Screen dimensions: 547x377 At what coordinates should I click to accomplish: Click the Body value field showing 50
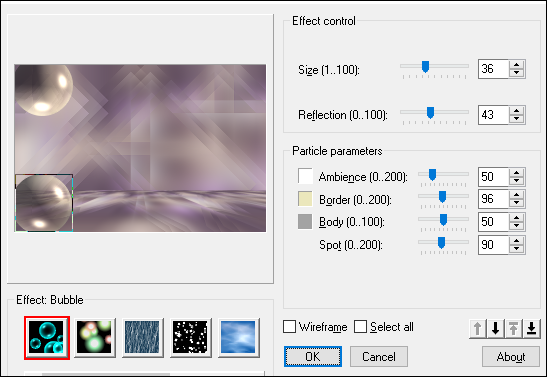coord(494,222)
